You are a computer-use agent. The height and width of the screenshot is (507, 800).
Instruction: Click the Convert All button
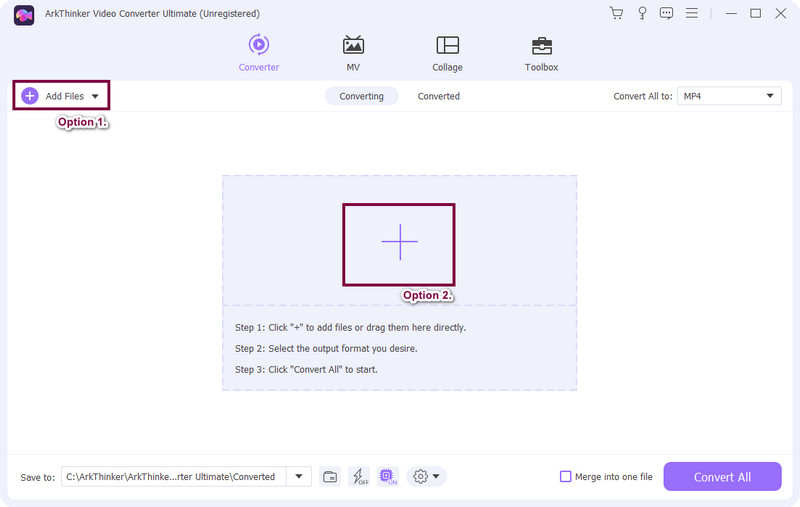pyautogui.click(x=722, y=476)
